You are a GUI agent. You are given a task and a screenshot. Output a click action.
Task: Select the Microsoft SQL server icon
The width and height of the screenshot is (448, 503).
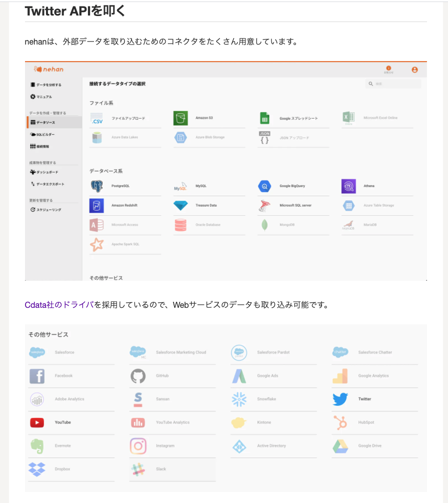click(264, 206)
